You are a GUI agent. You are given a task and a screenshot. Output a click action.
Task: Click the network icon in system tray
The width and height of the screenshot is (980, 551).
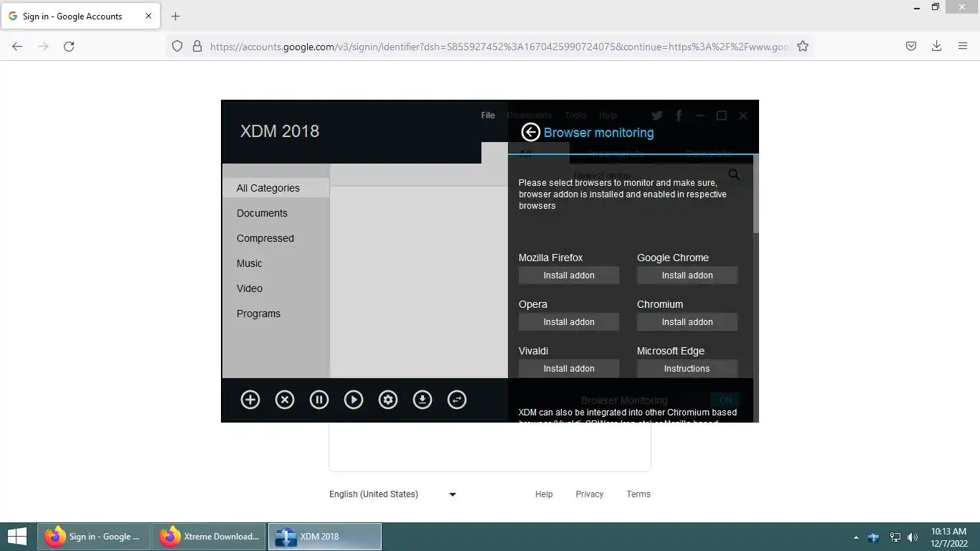895,537
